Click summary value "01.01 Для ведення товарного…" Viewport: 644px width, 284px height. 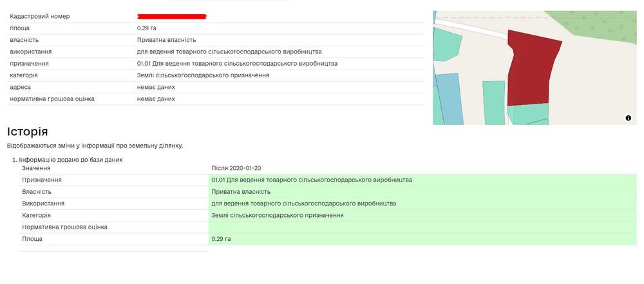click(237, 64)
